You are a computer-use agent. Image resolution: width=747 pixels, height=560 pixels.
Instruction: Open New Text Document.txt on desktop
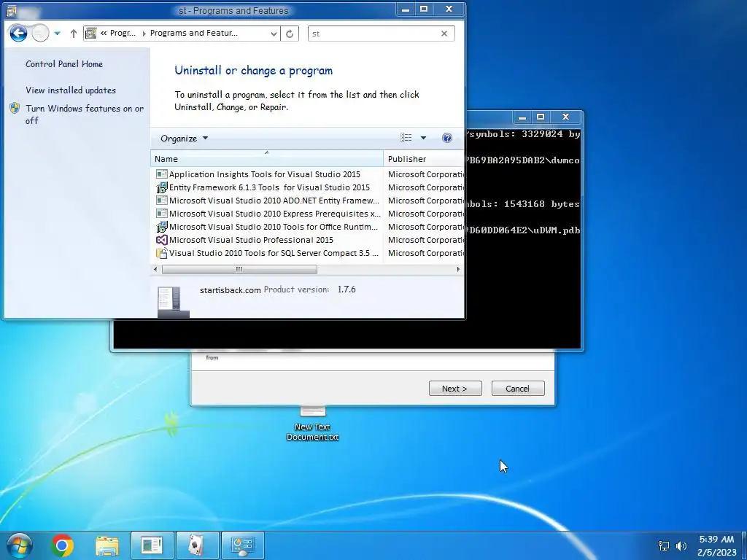312,424
